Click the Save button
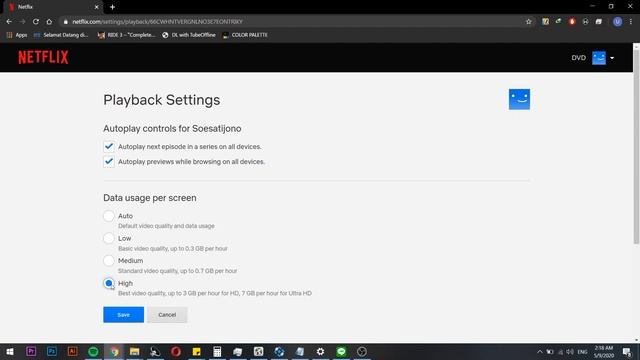Screen dimensions: 640x360 [123, 315]
